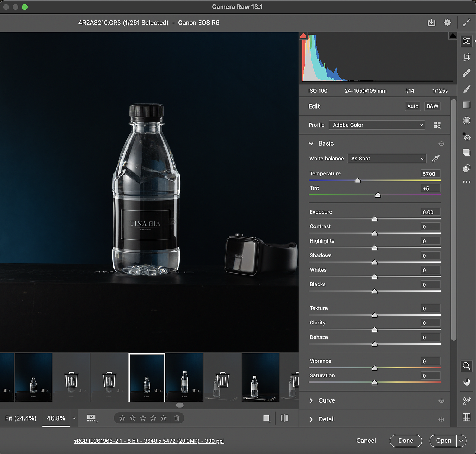Image resolution: width=476 pixels, height=454 pixels.
Task: Mark selected image for deletion trash icon
Action: [x=177, y=418]
